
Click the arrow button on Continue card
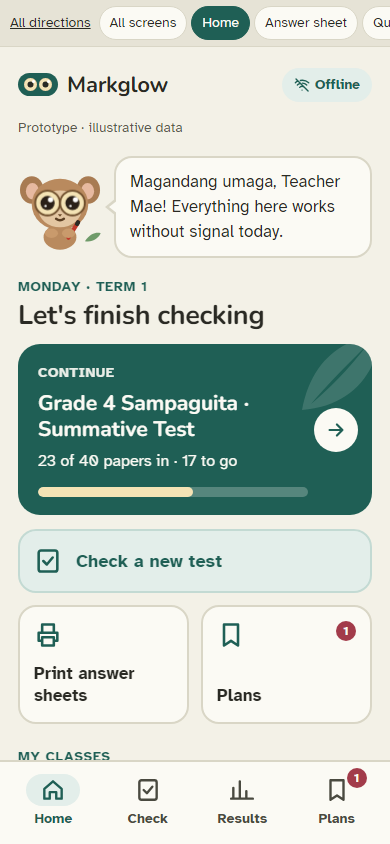click(x=336, y=430)
